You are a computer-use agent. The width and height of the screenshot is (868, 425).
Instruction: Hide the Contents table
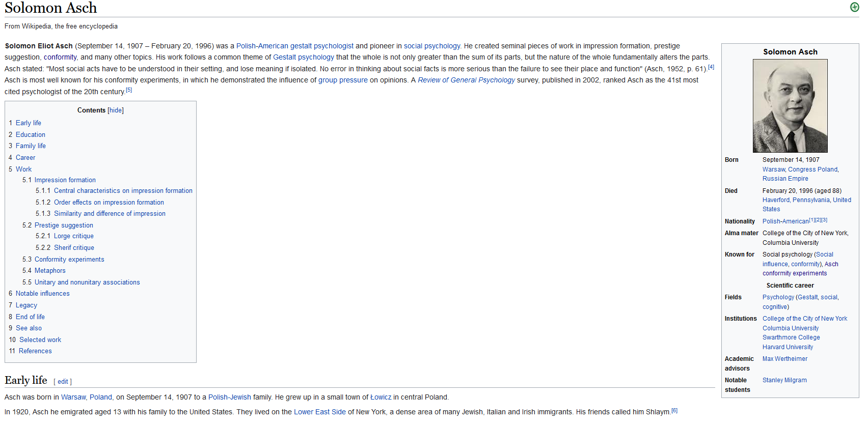[116, 110]
